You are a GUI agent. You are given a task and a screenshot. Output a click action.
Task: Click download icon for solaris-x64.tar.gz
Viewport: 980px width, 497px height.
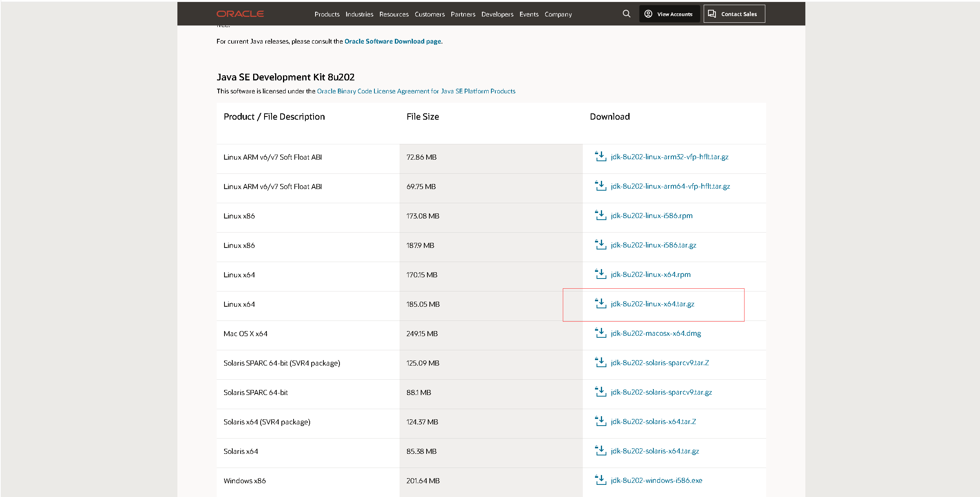tap(600, 451)
